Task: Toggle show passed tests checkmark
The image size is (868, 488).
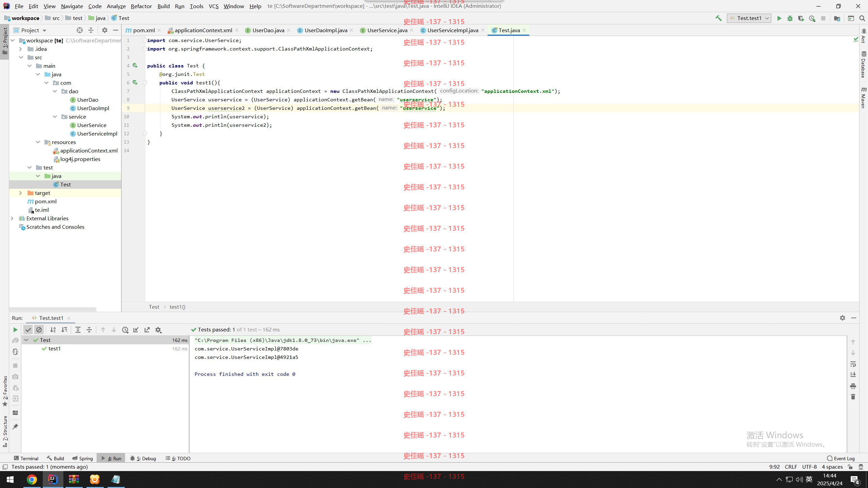Action: point(28,330)
